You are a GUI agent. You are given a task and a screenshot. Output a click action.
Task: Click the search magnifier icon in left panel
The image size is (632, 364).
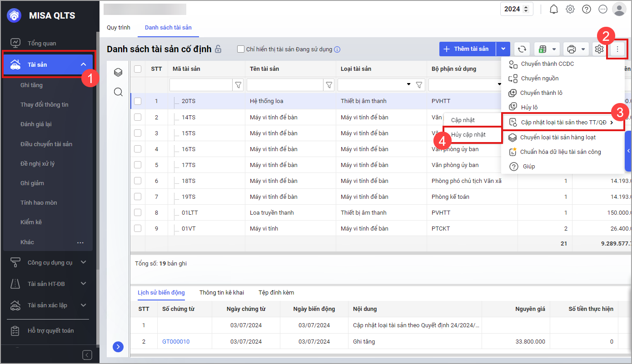point(118,92)
